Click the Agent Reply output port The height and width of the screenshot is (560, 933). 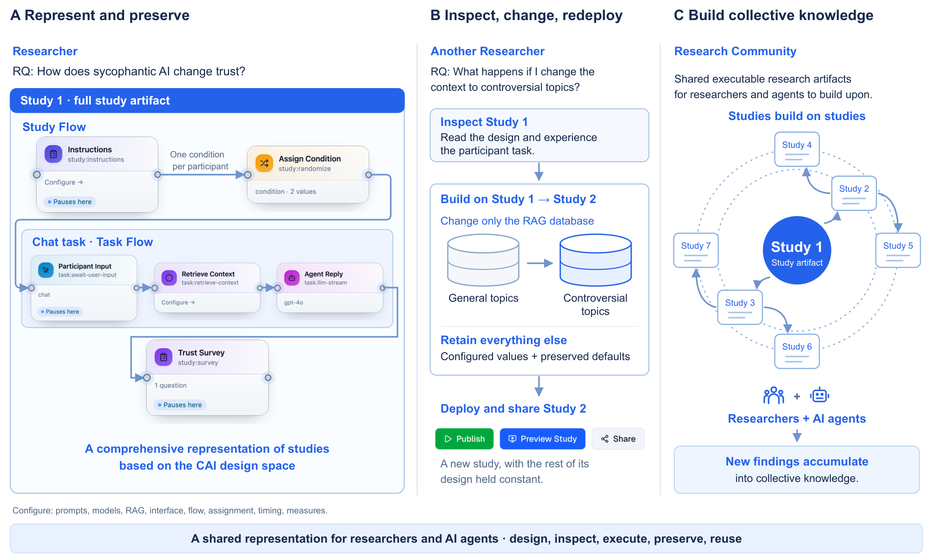pyautogui.click(x=383, y=288)
